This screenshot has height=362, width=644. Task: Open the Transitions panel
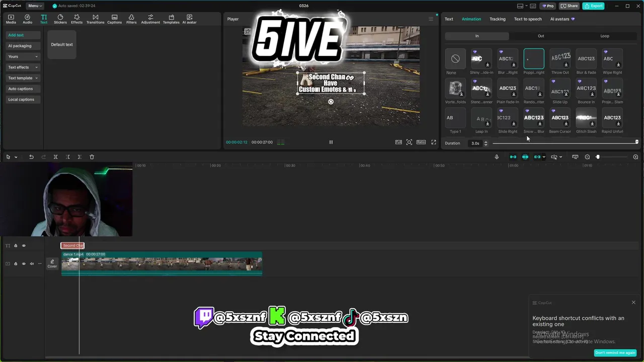pos(95,19)
